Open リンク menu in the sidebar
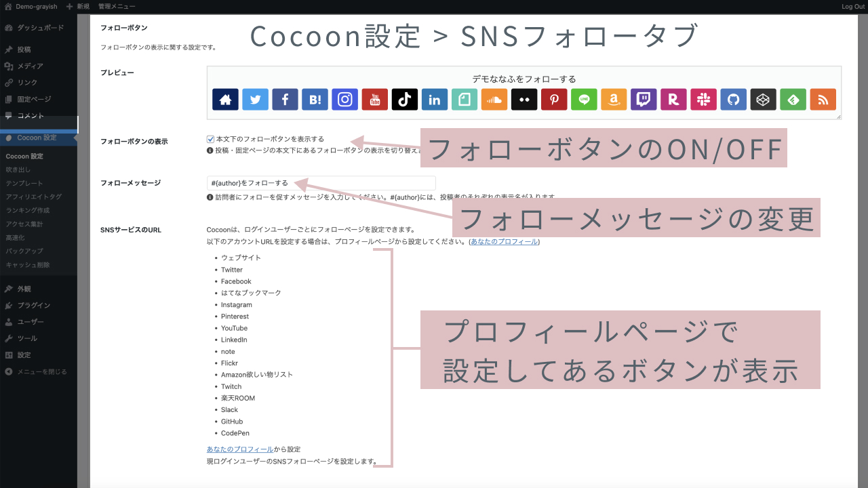868x488 pixels. [x=39, y=83]
